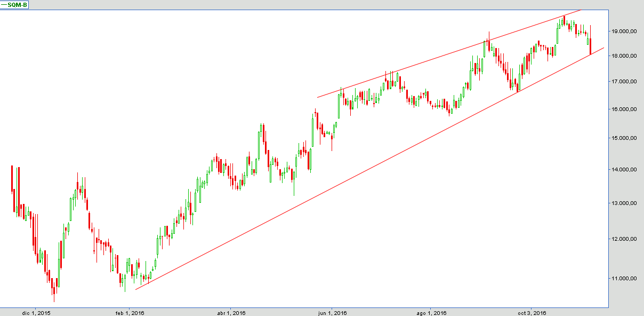The image size is (644, 316).
Task: Select the 12.000,00 price axis label
Action: (625, 239)
